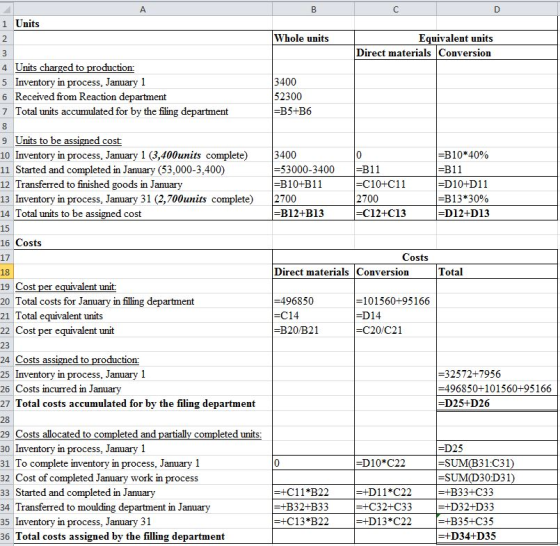Select cell with 3400 in row 5
The width and height of the screenshot is (560, 546).
click(314, 82)
